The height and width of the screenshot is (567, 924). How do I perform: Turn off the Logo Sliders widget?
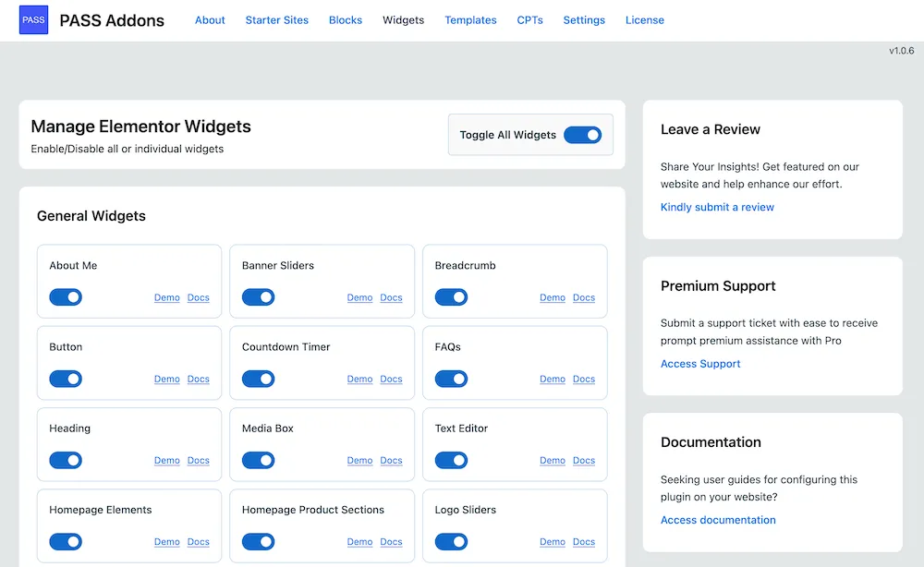coord(451,541)
